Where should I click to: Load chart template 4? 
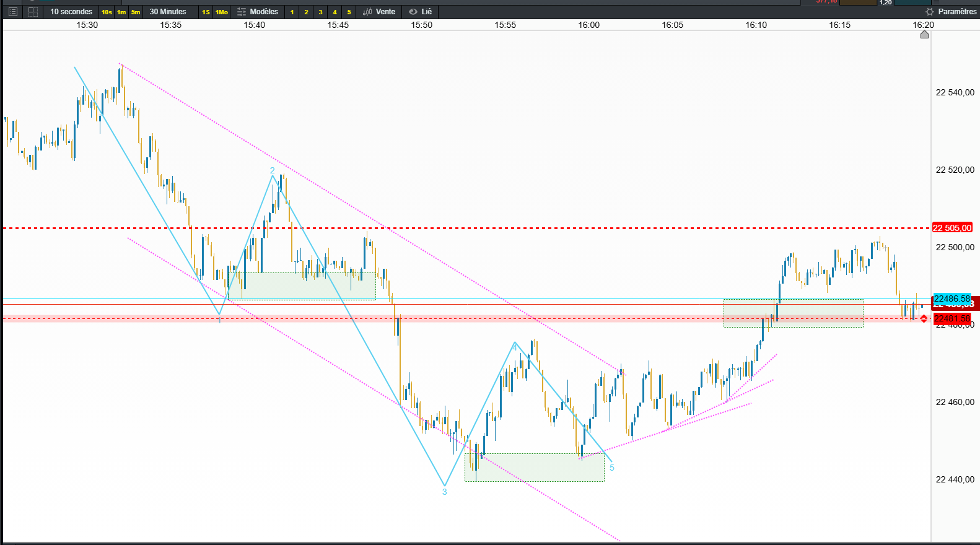tap(335, 12)
